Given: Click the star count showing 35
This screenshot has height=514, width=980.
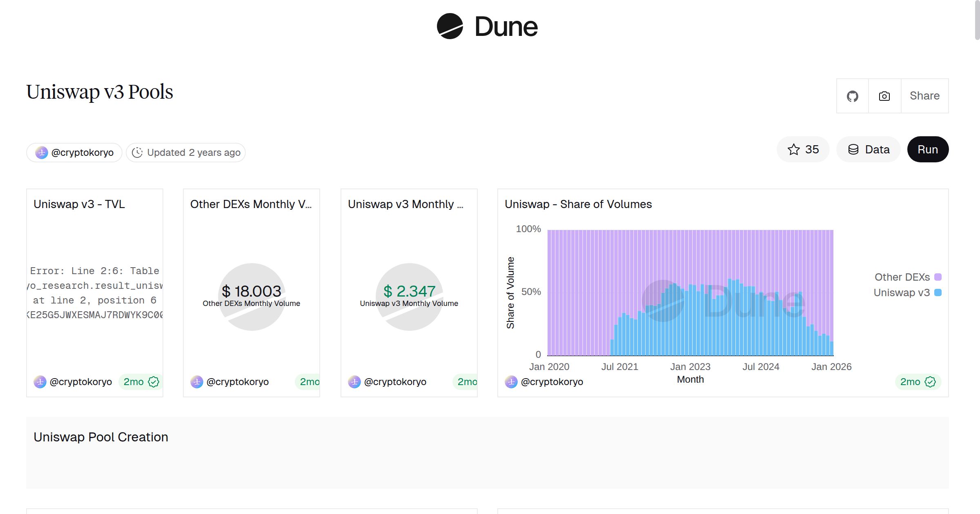Looking at the screenshot, I should coord(812,149).
